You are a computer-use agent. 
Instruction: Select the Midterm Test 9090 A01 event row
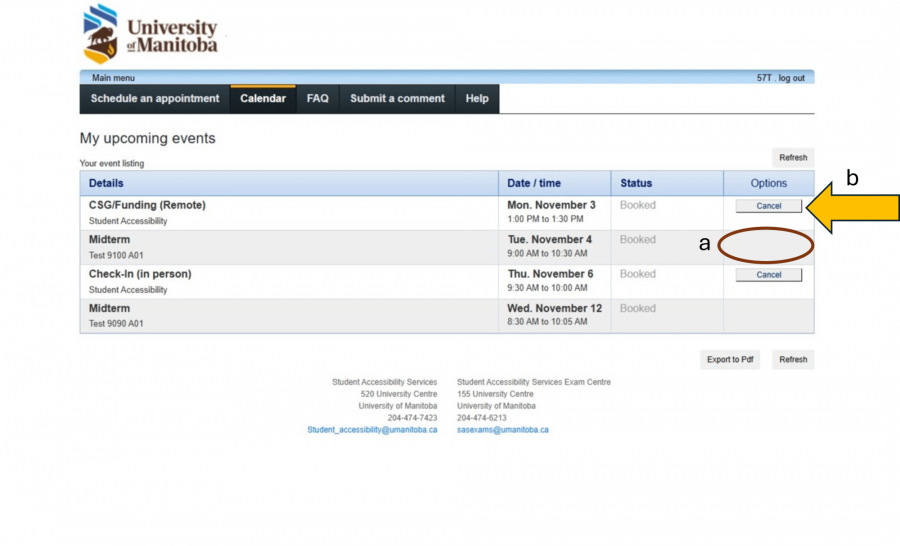[x=290, y=316]
